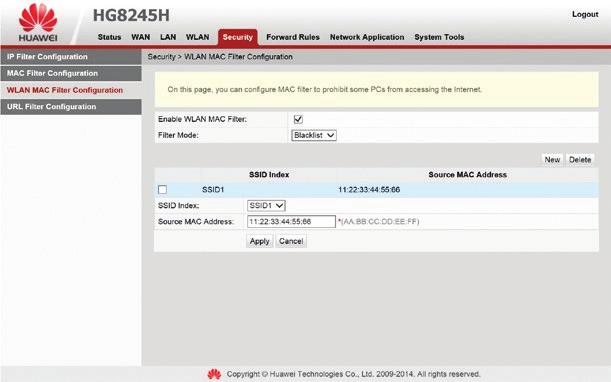Go to the LAN tab
This screenshot has height=382, width=611.
168,37
